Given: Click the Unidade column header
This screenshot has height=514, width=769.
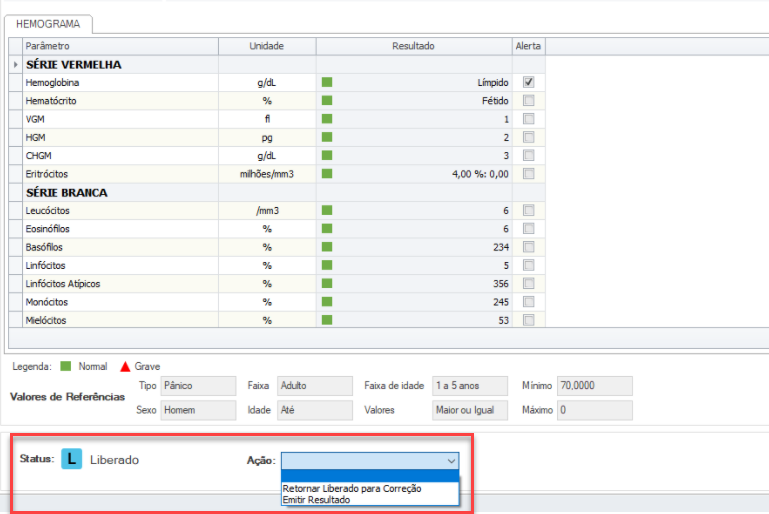Looking at the screenshot, I should click(267, 46).
